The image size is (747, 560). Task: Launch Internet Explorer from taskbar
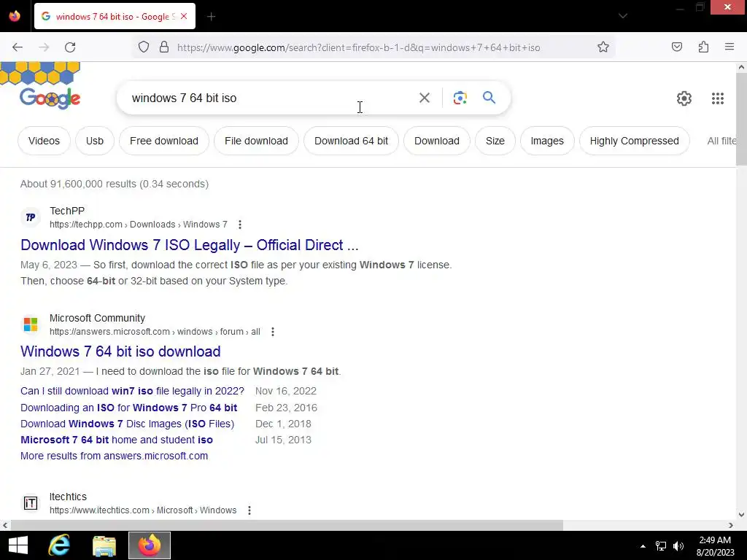(x=60, y=545)
